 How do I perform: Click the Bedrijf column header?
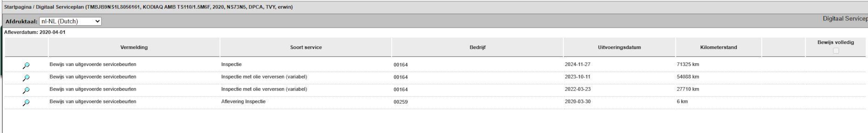(477, 47)
